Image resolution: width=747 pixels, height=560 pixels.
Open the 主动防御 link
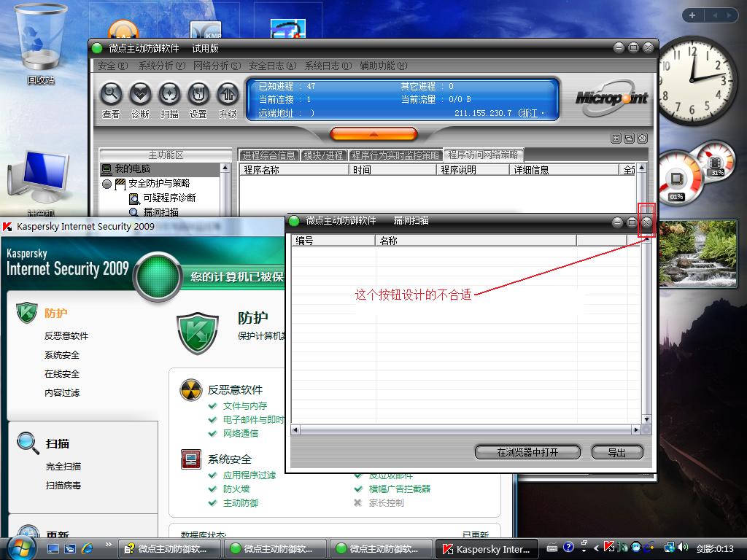tap(241, 502)
